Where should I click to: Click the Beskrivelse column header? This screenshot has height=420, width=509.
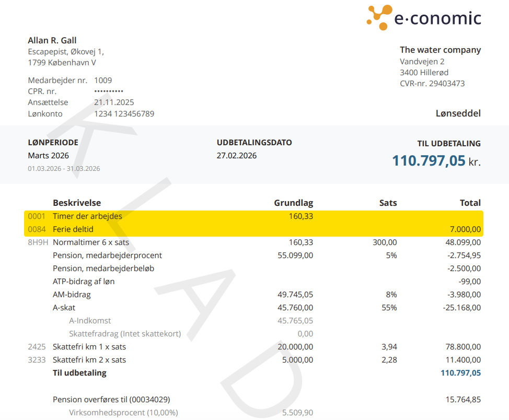pyautogui.click(x=77, y=203)
